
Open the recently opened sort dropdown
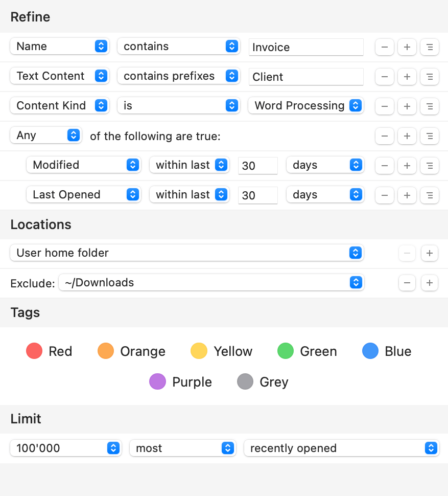tap(341, 448)
